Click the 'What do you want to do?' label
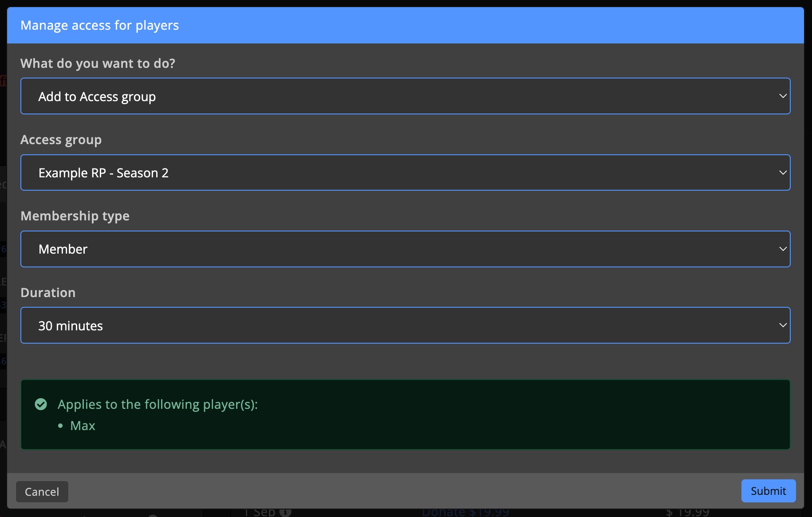The width and height of the screenshot is (812, 517). 98,63
